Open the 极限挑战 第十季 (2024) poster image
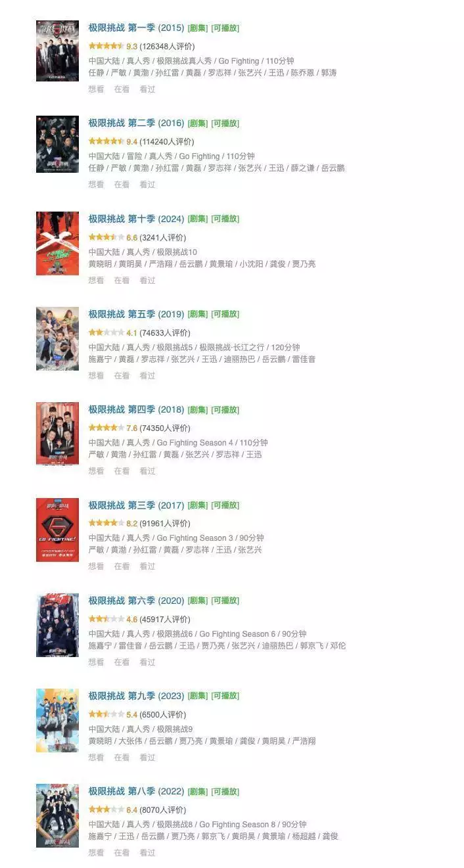 click(x=57, y=243)
